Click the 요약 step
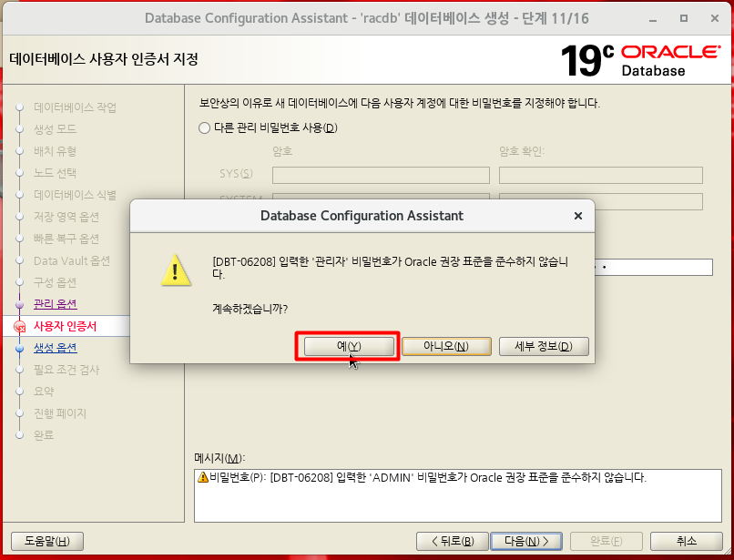The image size is (734, 560). (x=44, y=392)
